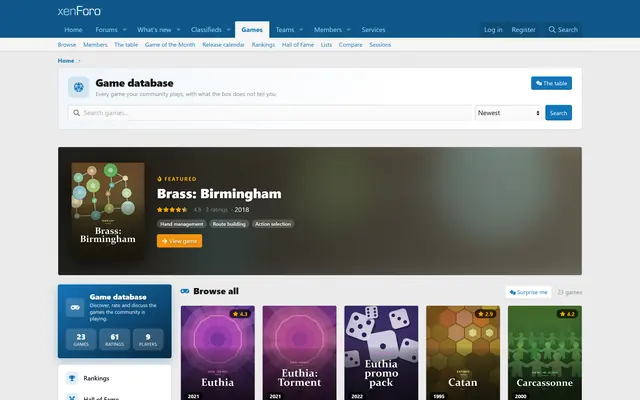The image size is (640, 400).
Task: Click the Brass: Birmingham cover thumbnail
Action: 108,211
